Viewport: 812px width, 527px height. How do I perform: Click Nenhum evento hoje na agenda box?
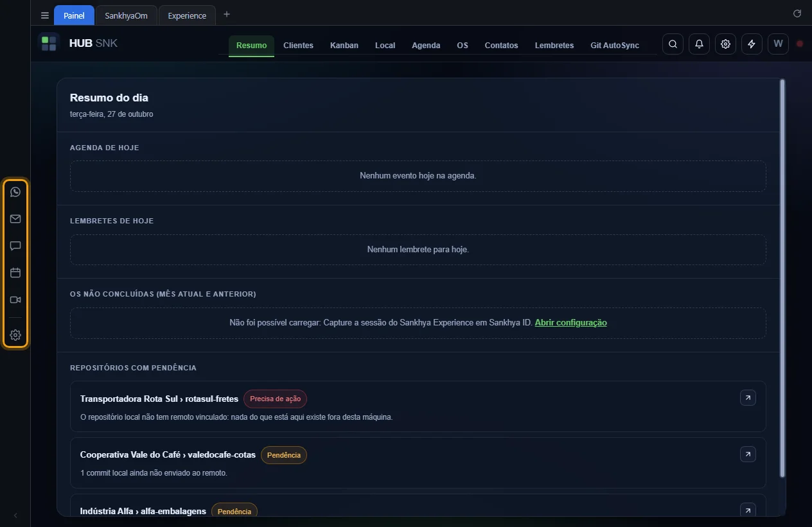(418, 176)
